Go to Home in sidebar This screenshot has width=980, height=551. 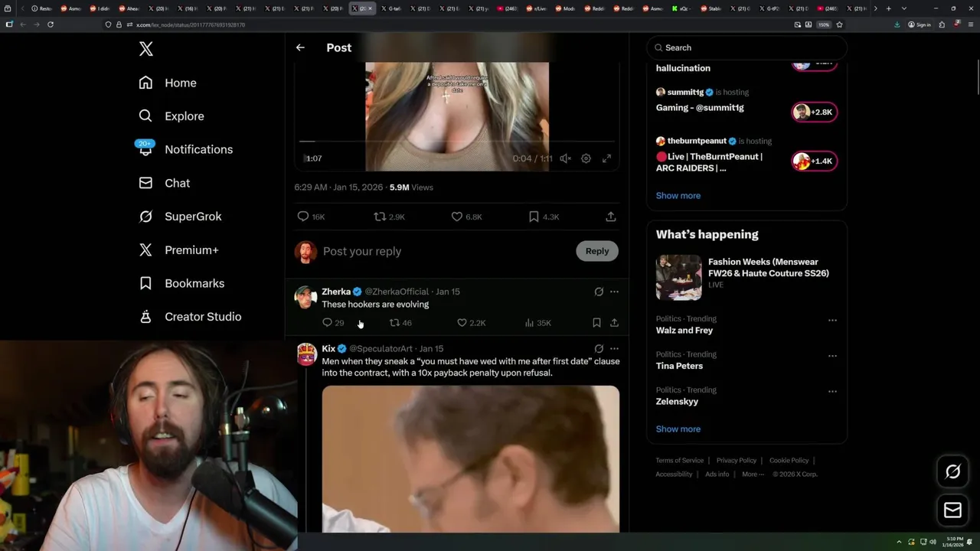(167, 83)
